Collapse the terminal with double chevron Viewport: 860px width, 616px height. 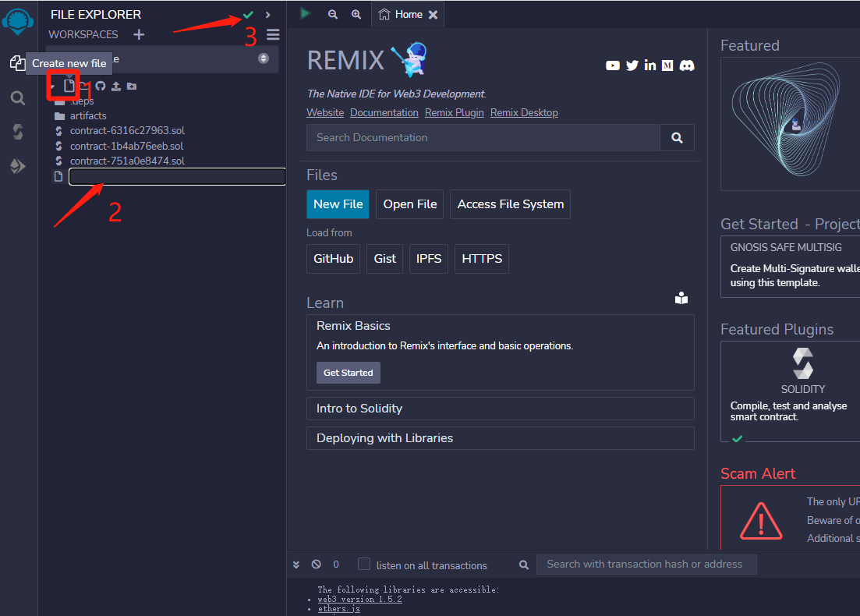pos(296,565)
